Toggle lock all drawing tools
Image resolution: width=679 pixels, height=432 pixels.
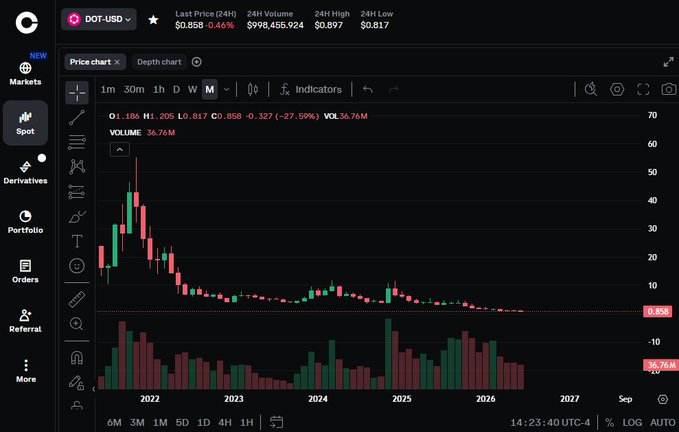77,382
